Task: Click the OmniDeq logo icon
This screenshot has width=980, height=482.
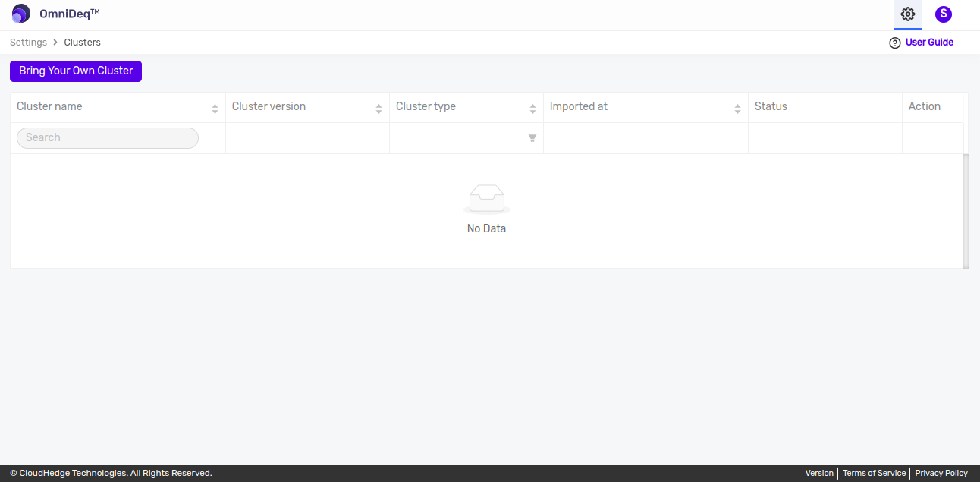Action: coord(21,14)
